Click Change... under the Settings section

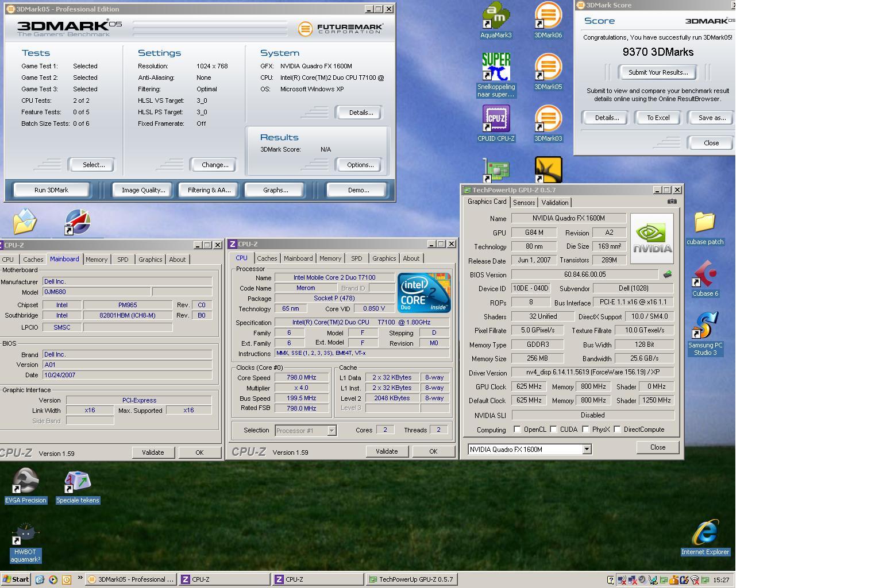pos(215,165)
